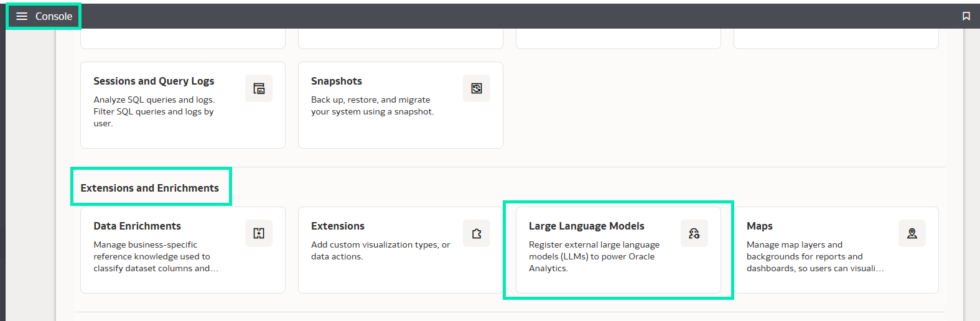Viewport: 980px width, 321px height.
Task: Click the Large Language Models icon
Action: (x=694, y=233)
